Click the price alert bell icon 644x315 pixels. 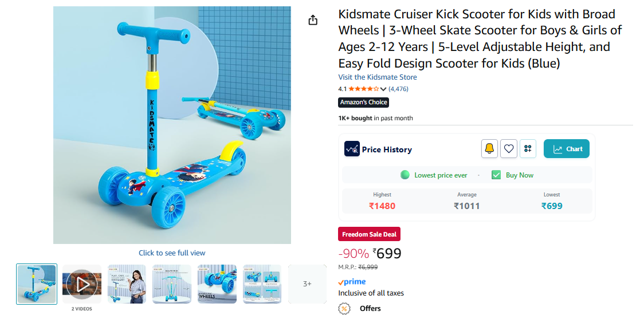pos(489,149)
